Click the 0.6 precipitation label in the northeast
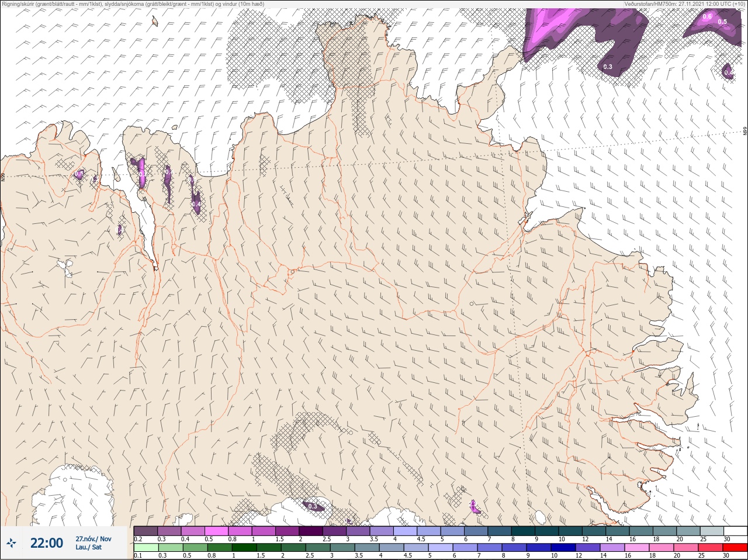Viewport: 748px width, 560px height. point(707,16)
